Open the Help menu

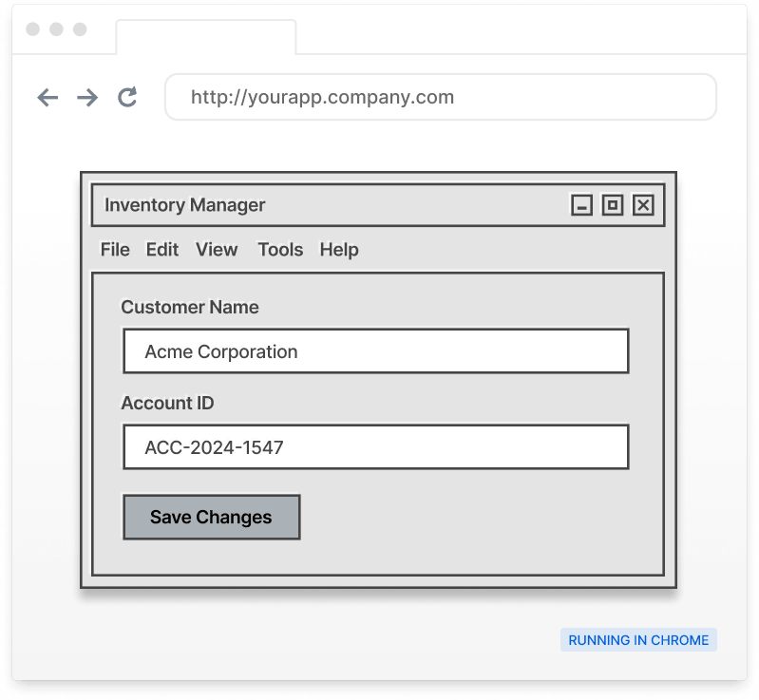tap(339, 250)
